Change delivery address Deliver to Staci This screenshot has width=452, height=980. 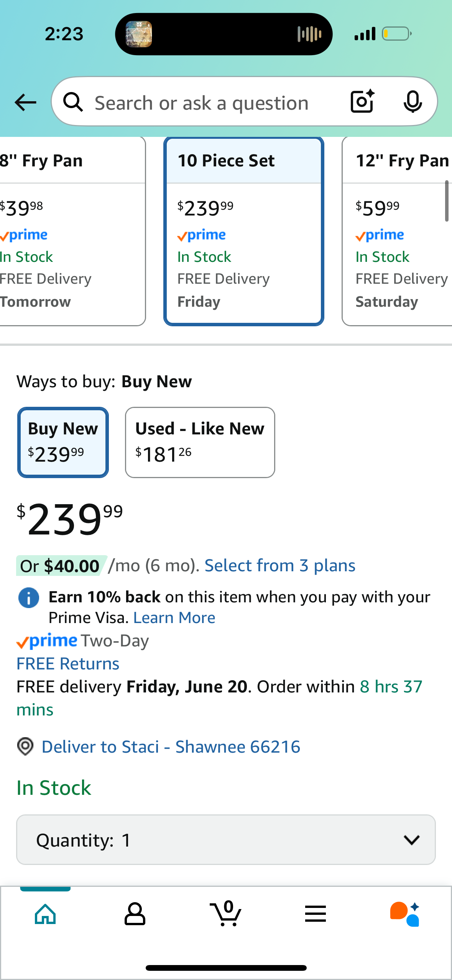171,747
